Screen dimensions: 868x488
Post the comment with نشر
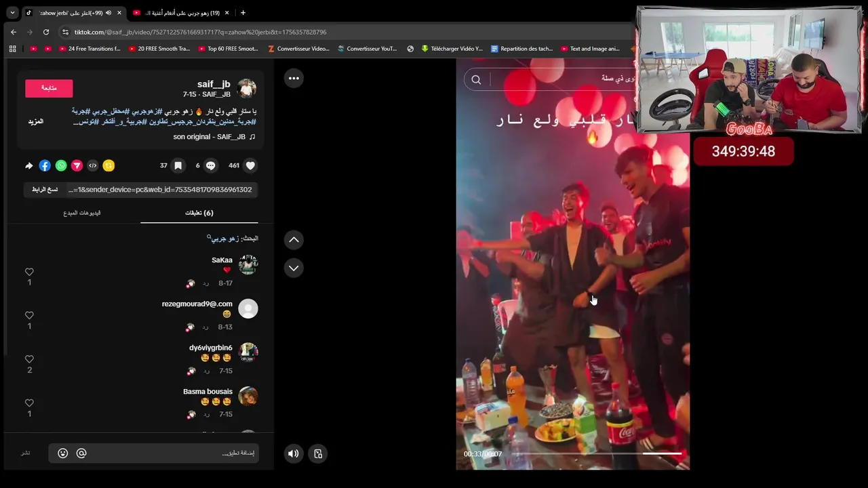tap(25, 453)
